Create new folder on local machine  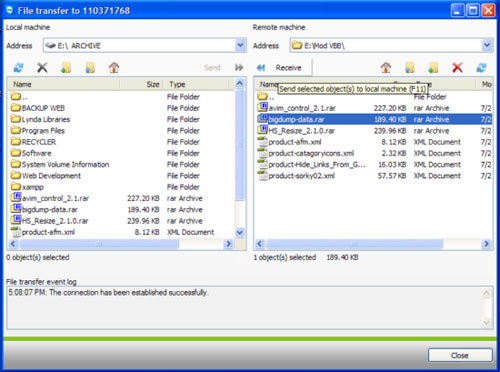tap(66, 68)
